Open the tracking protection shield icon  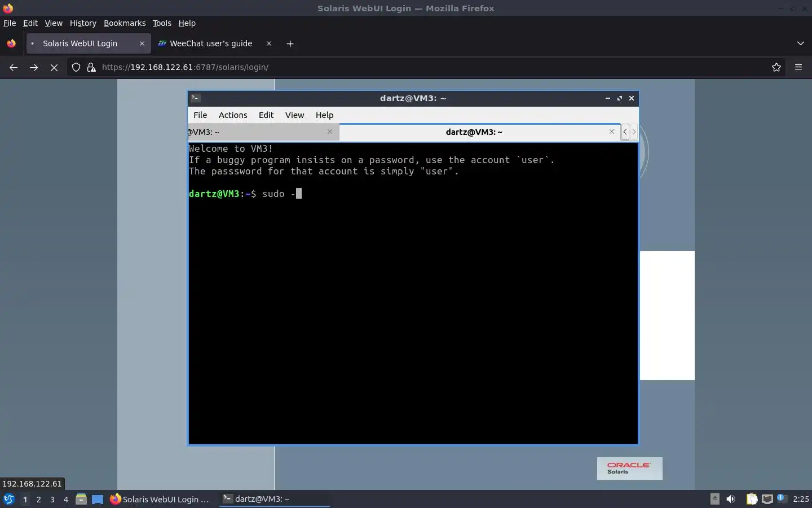pyautogui.click(x=76, y=67)
